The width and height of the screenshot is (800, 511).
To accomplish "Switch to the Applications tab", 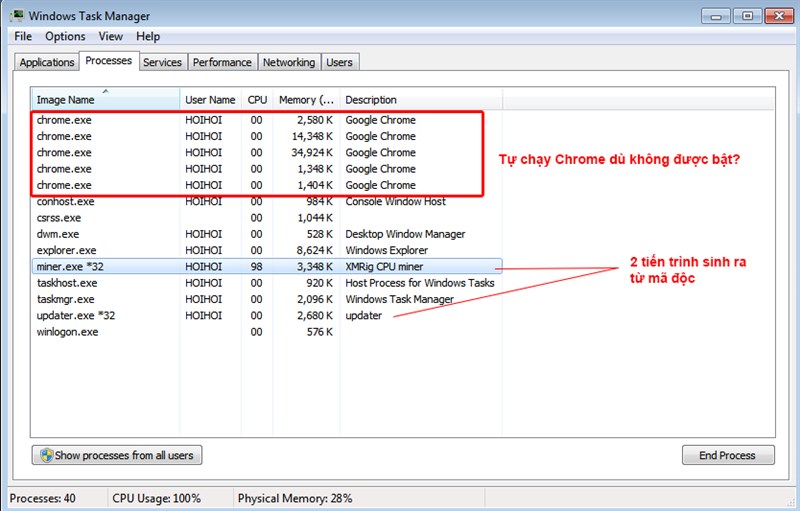I will pos(47,62).
